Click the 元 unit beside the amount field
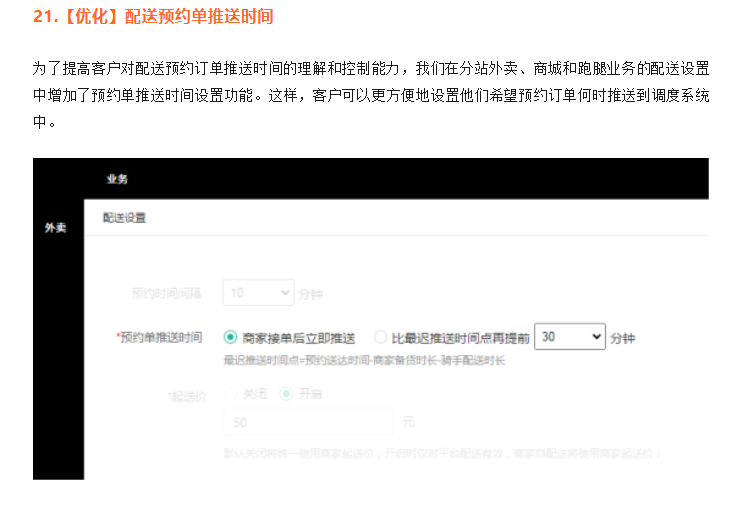729x507 pixels. [x=407, y=423]
